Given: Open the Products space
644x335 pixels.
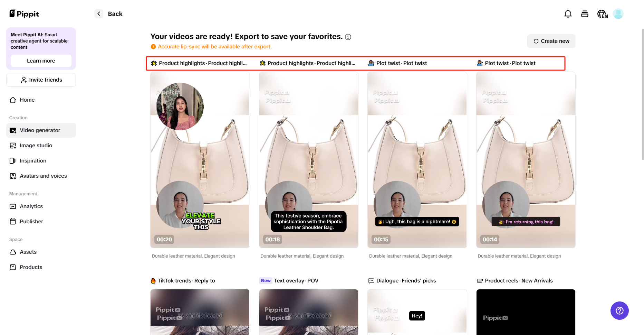Looking at the screenshot, I should (x=31, y=267).
